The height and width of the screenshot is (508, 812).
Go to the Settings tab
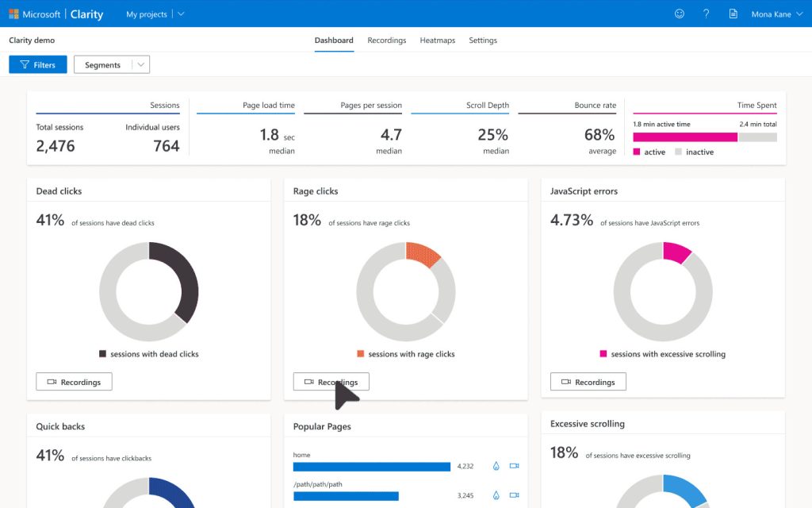coord(482,40)
